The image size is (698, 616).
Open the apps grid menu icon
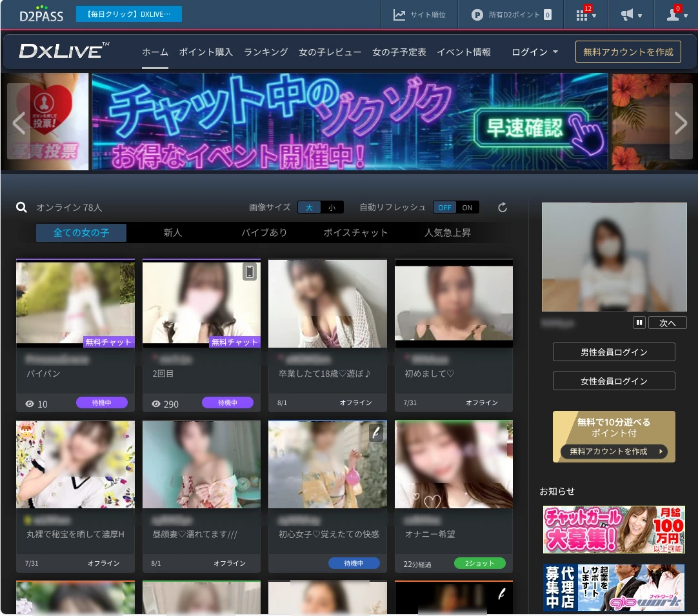pyautogui.click(x=581, y=15)
